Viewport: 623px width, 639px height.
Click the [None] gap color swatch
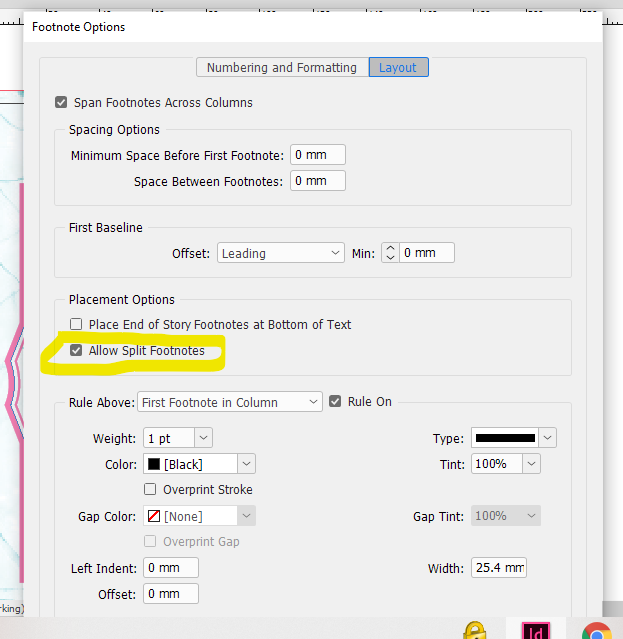pyautogui.click(x=154, y=516)
